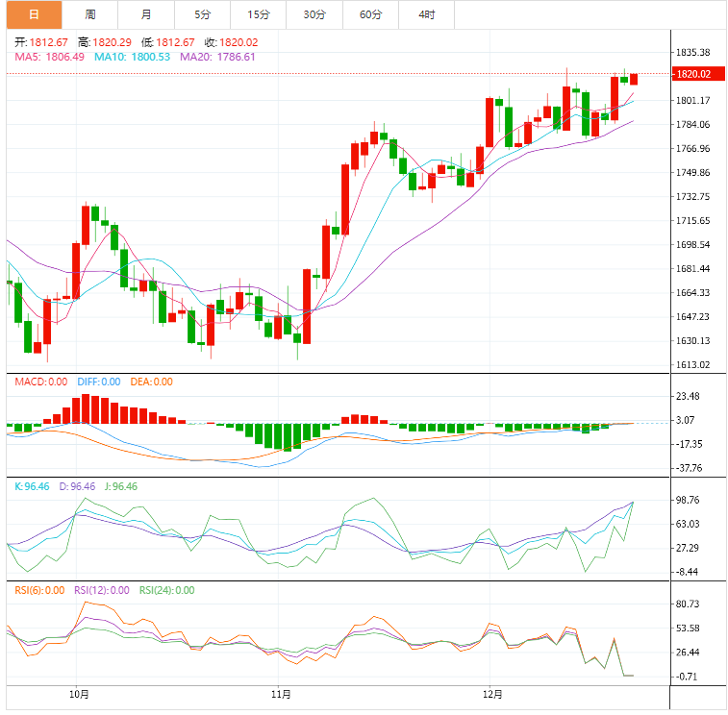Select the DIFF value label
This screenshot has width=728, height=715.
pyautogui.click(x=97, y=382)
